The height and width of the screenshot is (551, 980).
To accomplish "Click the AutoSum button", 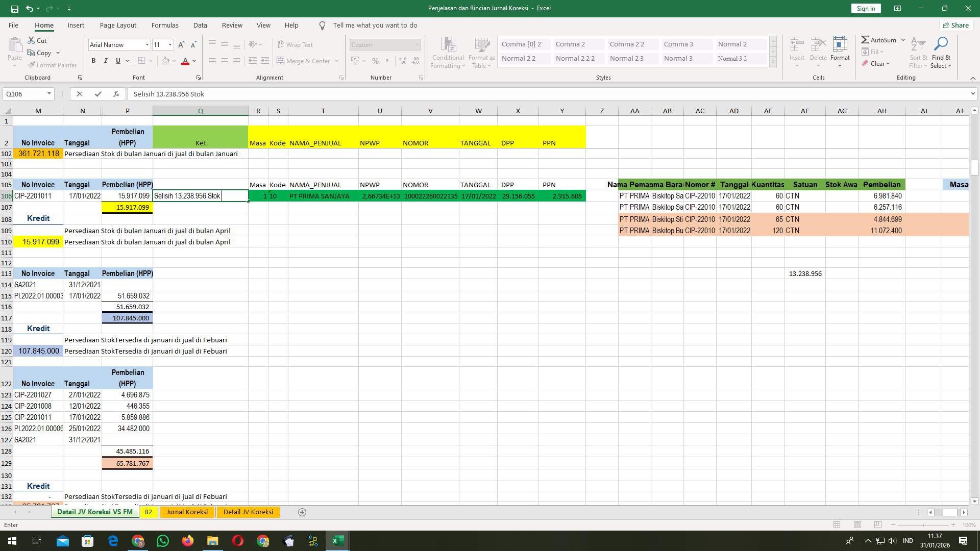I will [x=879, y=39].
